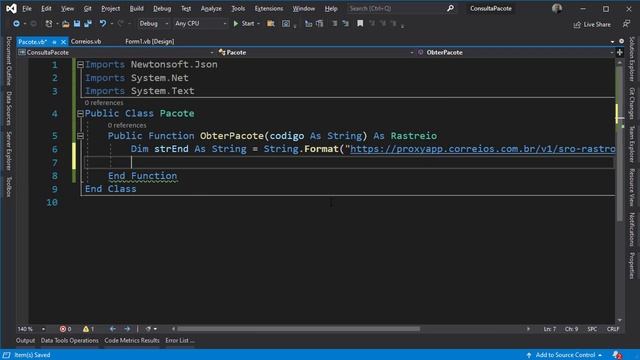Image resolution: width=640 pixels, height=360 pixels.
Task: Click the 1 warning indicator
Action: (89, 329)
